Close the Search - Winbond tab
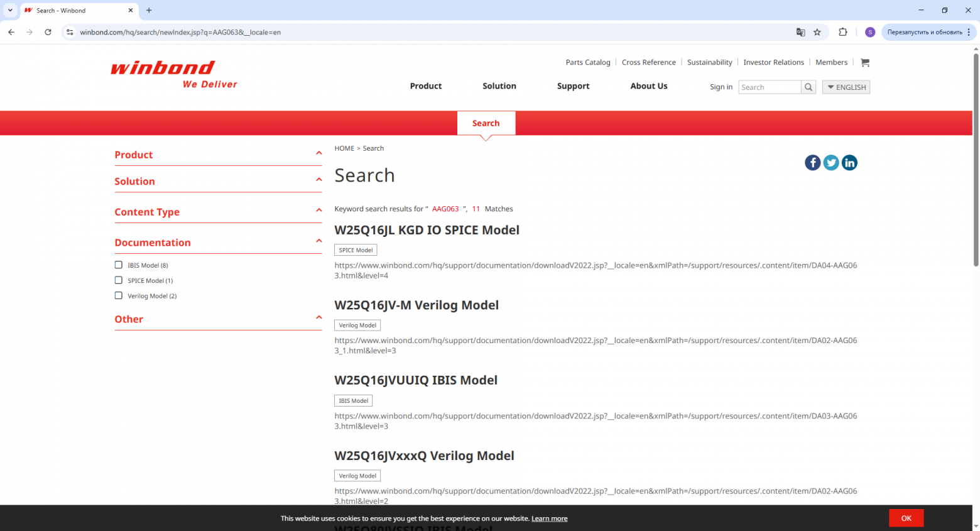This screenshot has width=980, height=531. click(131, 10)
